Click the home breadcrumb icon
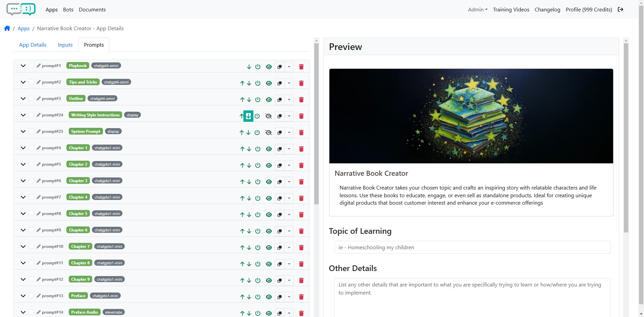This screenshot has height=317, width=644. tap(7, 29)
